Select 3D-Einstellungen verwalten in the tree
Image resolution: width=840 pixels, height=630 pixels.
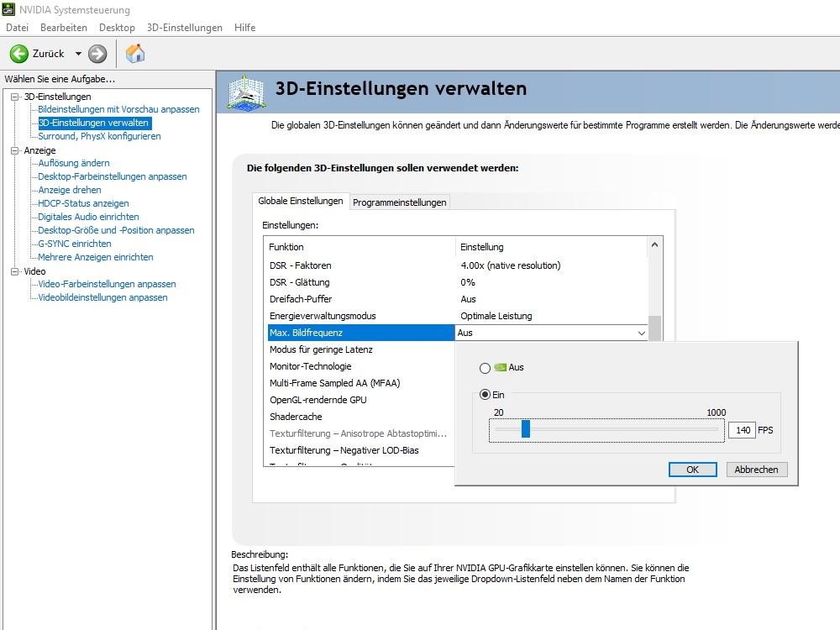point(93,123)
